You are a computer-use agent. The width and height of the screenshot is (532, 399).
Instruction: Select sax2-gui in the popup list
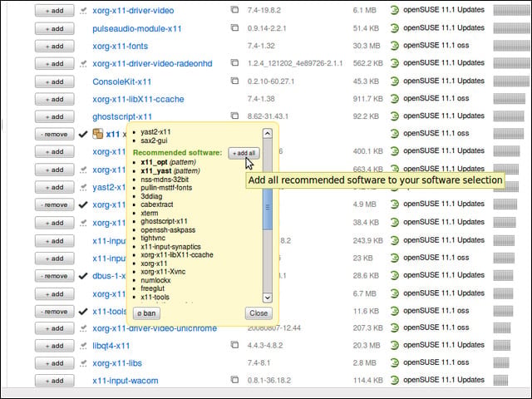click(x=154, y=140)
